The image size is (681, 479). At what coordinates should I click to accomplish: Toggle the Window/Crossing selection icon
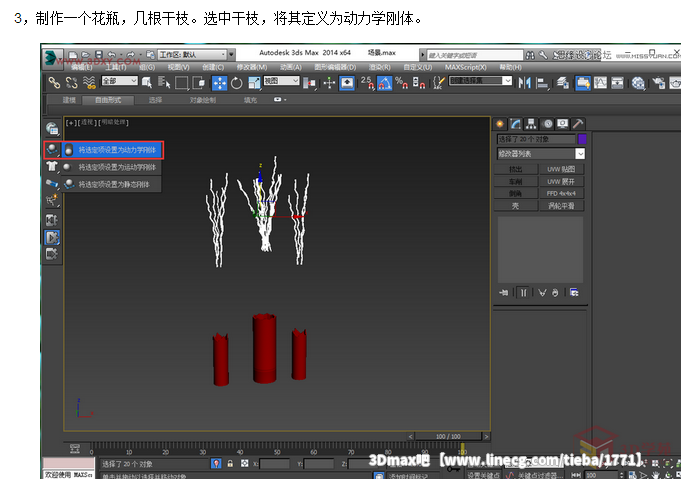tap(198, 83)
